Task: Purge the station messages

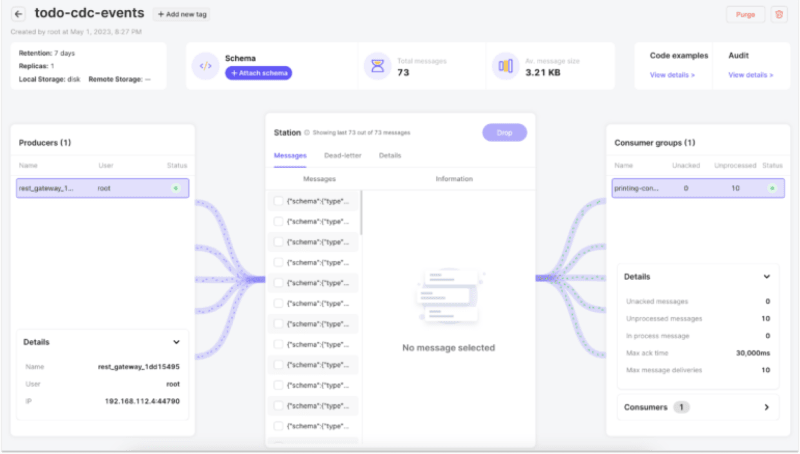Action: tap(745, 14)
